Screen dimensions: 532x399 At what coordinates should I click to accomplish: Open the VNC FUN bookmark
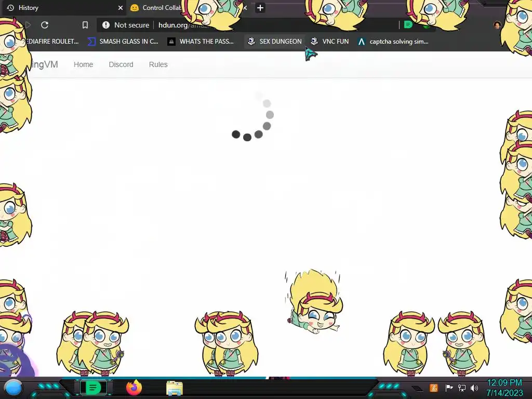[330, 42]
